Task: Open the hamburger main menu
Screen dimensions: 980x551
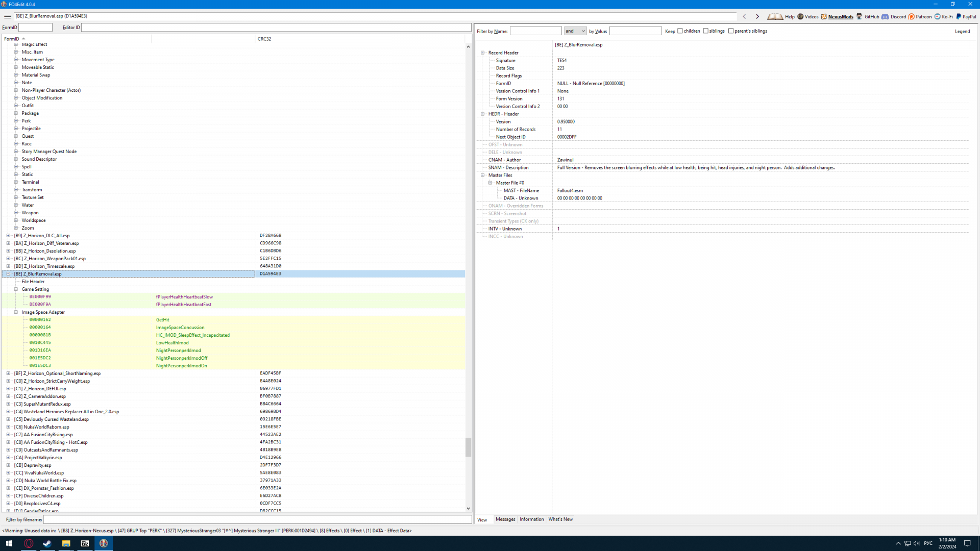Action: (x=8, y=16)
